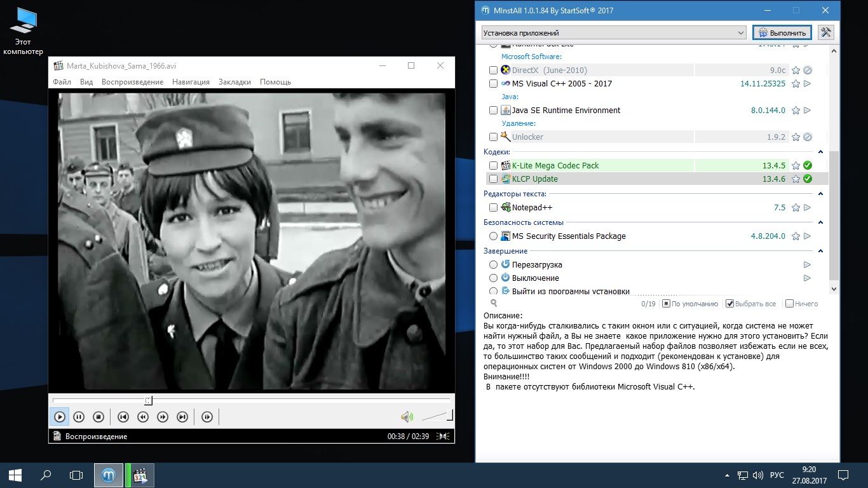Click the run arrow in the Выключение row

pos(808,278)
